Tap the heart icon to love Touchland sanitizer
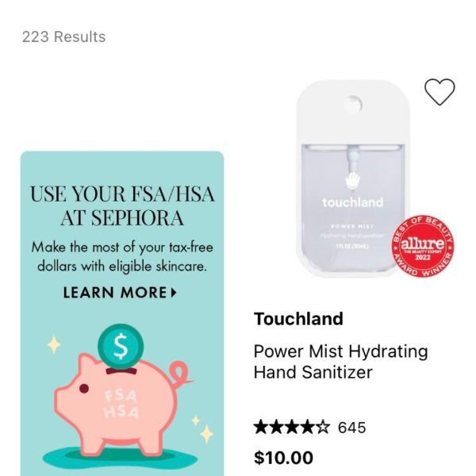 (x=440, y=92)
